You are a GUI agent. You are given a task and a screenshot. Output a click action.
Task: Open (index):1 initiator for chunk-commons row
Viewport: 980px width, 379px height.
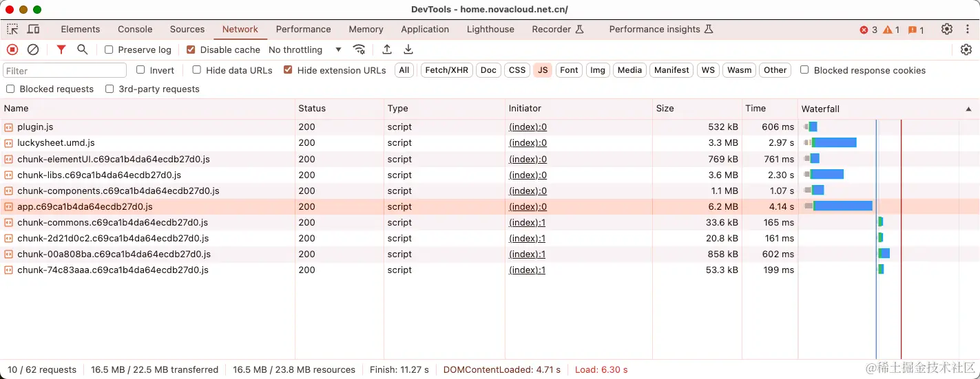(527, 223)
